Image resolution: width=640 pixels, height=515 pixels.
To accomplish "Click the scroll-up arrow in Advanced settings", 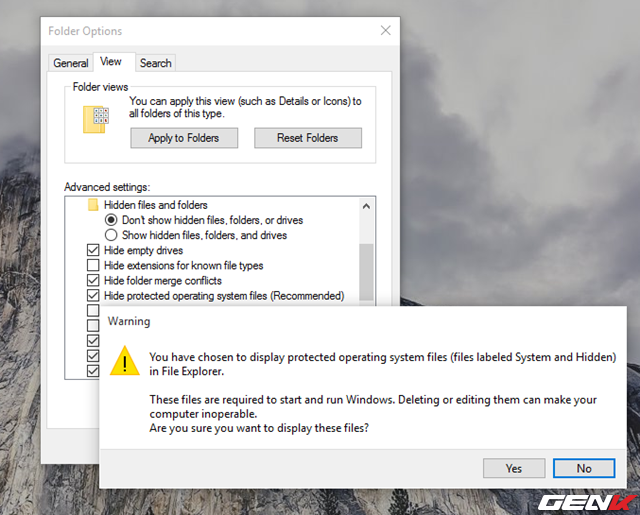I will point(366,206).
